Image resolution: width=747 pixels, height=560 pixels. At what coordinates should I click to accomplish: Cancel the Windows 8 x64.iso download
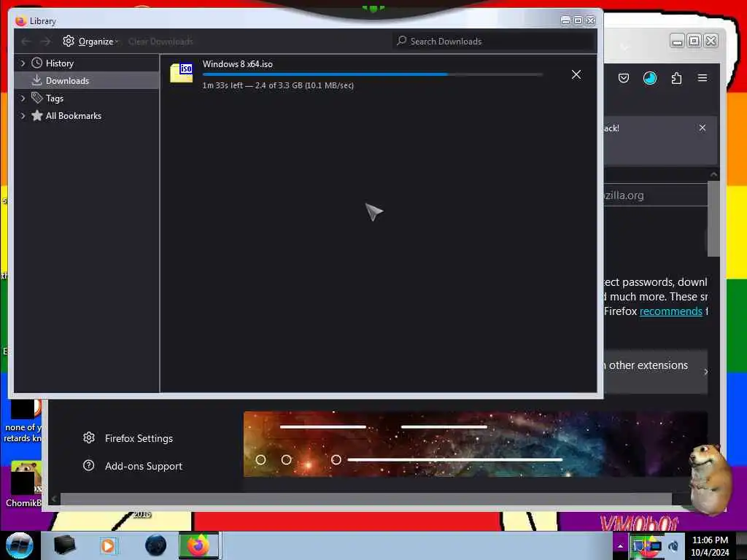576,74
